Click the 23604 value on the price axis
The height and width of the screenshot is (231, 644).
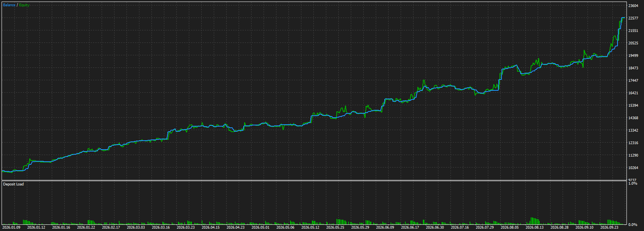pyautogui.click(x=633, y=6)
